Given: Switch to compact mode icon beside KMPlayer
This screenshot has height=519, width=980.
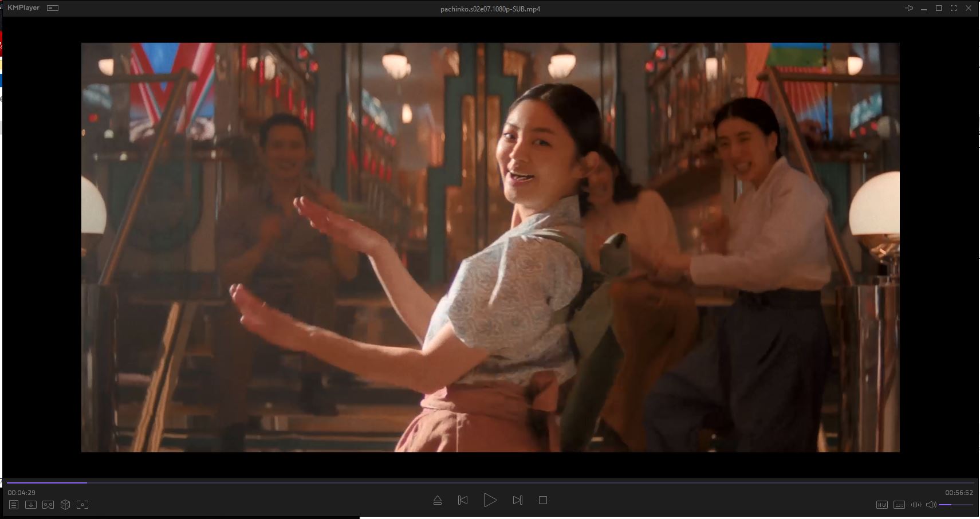Looking at the screenshot, I should tap(53, 8).
